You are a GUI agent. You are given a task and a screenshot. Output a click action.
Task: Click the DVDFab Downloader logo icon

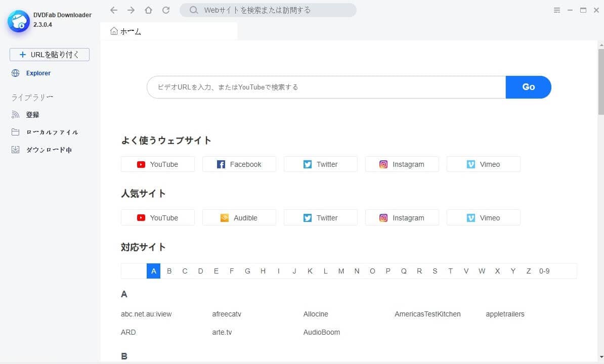pos(19,21)
